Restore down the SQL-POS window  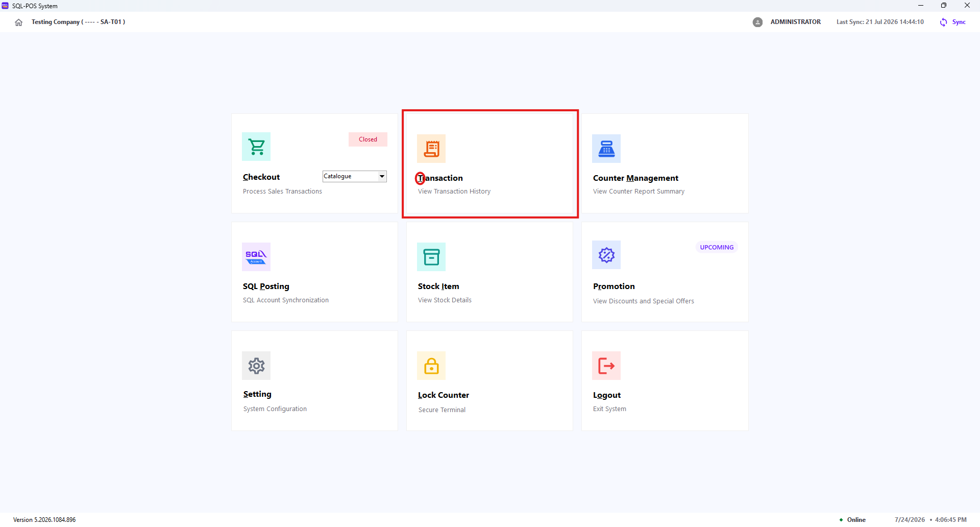(x=944, y=6)
